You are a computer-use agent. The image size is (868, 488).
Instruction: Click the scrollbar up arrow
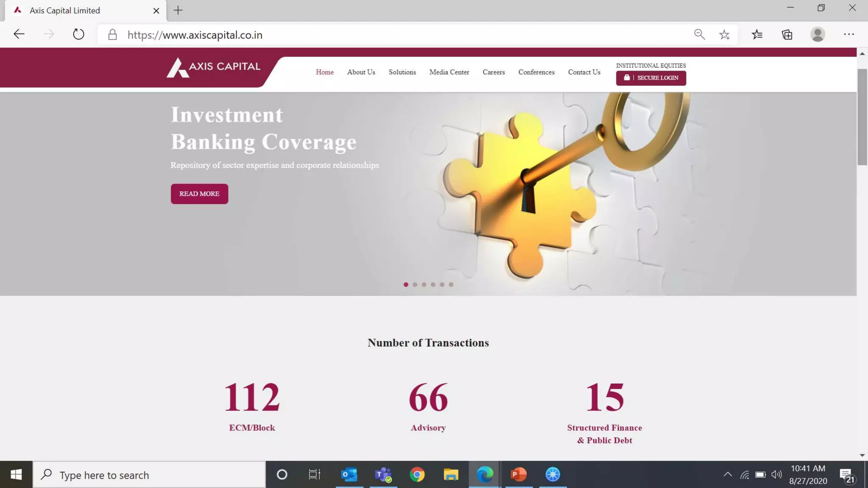(x=862, y=53)
